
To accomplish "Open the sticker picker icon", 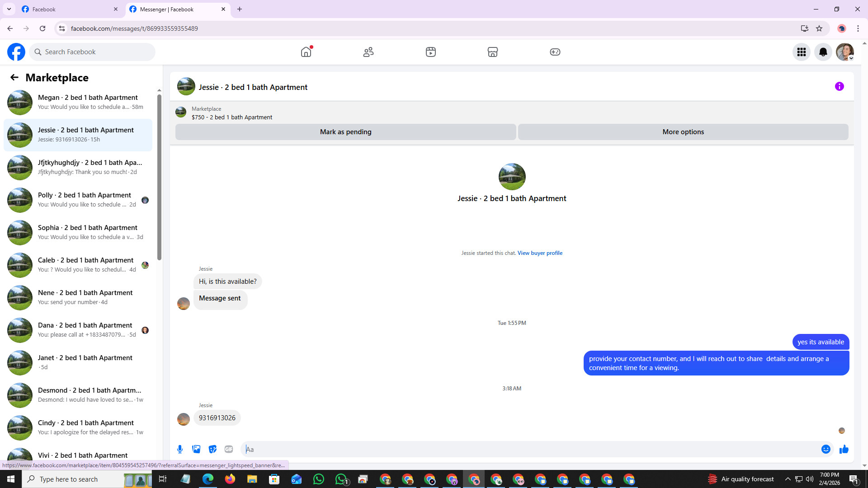I will tap(212, 449).
